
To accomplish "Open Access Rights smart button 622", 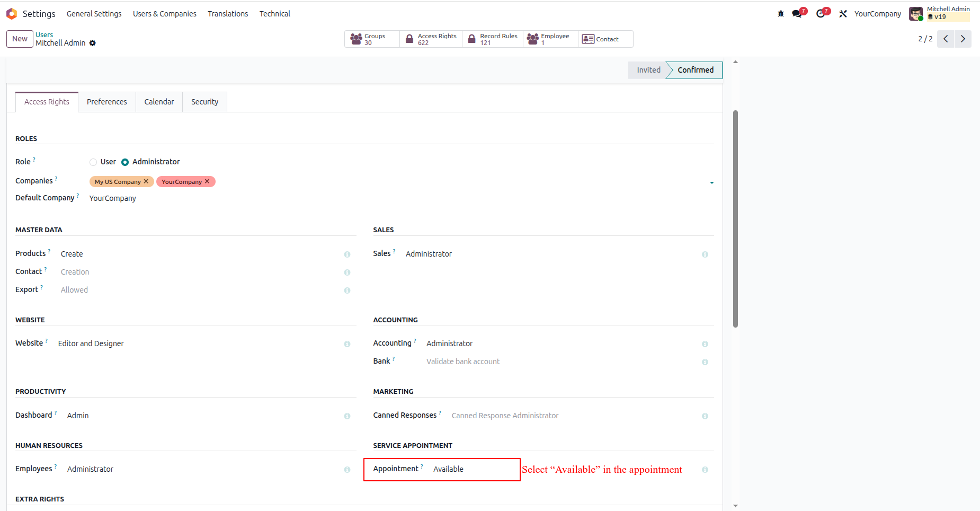I will [x=431, y=39].
